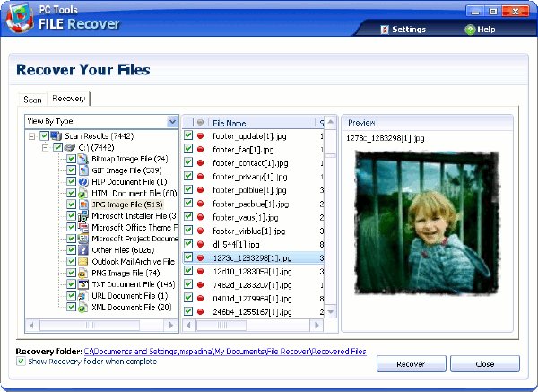
Task: Select the TXT Document File (146) row
Action: (x=133, y=284)
